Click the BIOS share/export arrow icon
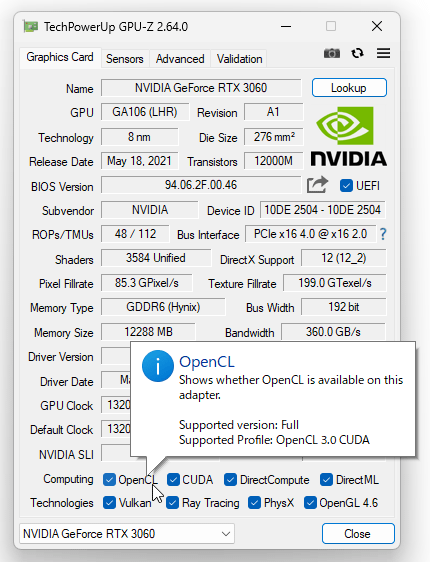Image resolution: width=430 pixels, height=562 pixels. (317, 185)
